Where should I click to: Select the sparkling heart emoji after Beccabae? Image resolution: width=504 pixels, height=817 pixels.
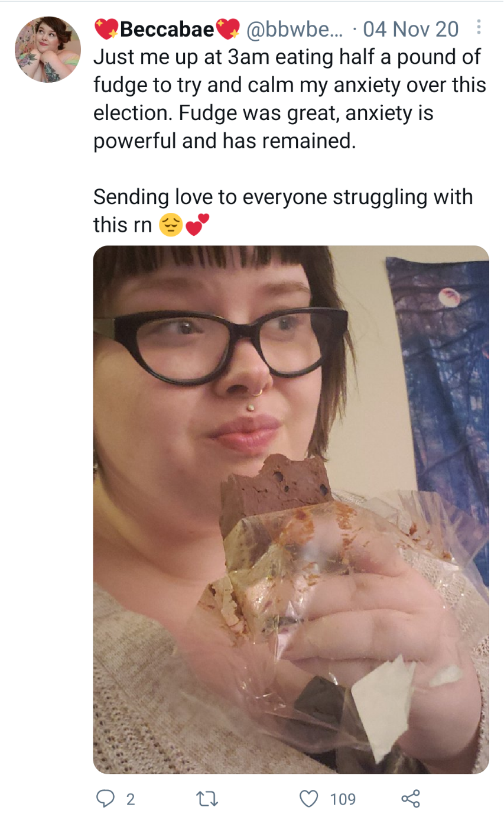(x=227, y=28)
